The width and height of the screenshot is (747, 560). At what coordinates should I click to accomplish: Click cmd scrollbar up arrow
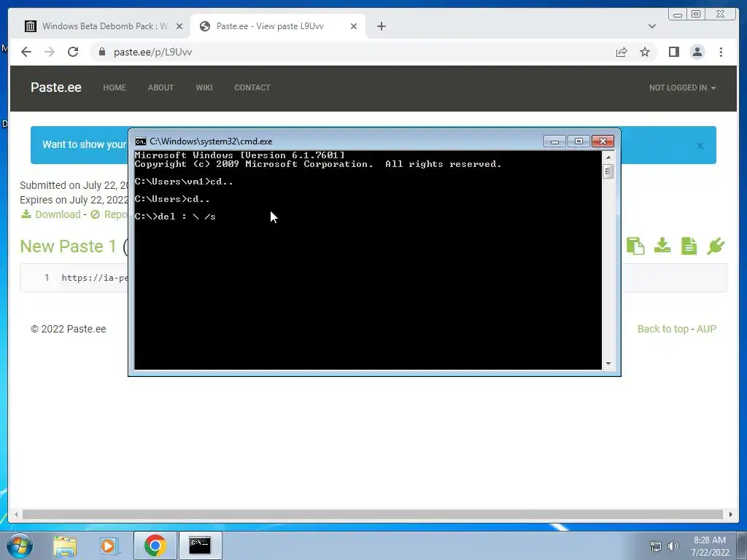point(608,157)
